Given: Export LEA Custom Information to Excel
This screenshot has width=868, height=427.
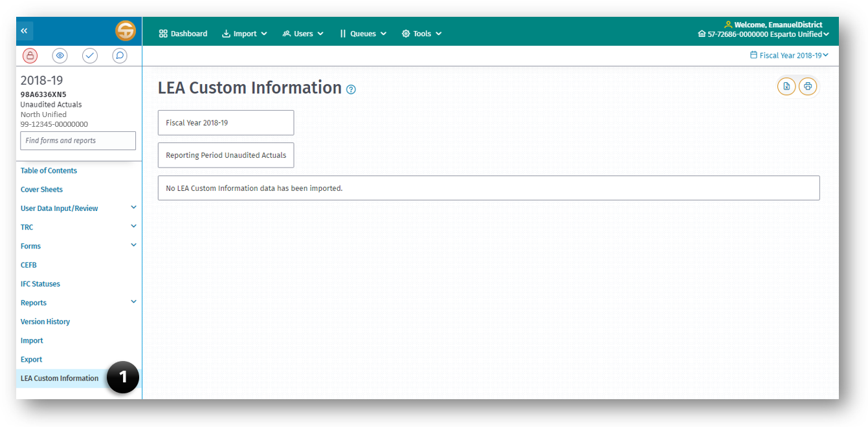Looking at the screenshot, I should pyautogui.click(x=786, y=85).
